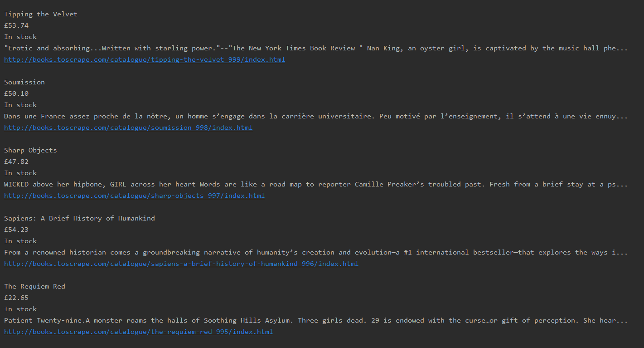Open the Sapiens Brief History of Humankind link
The image size is (644, 348).
pos(181,264)
